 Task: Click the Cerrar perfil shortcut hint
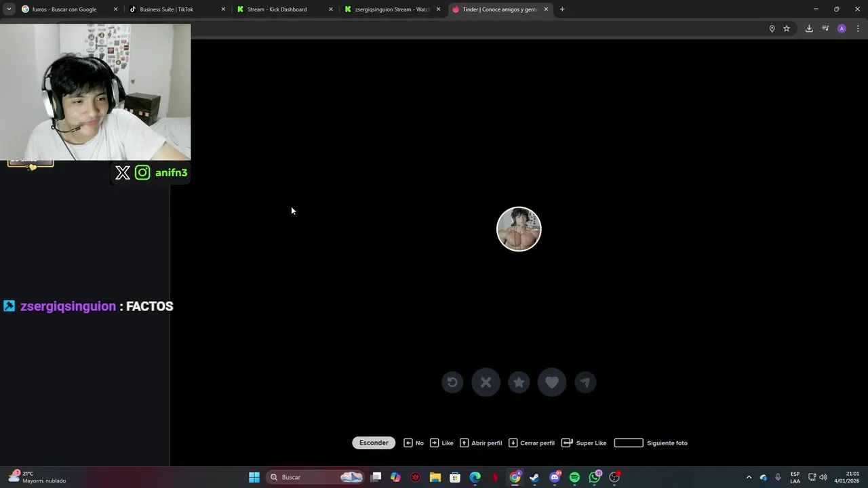click(x=532, y=443)
